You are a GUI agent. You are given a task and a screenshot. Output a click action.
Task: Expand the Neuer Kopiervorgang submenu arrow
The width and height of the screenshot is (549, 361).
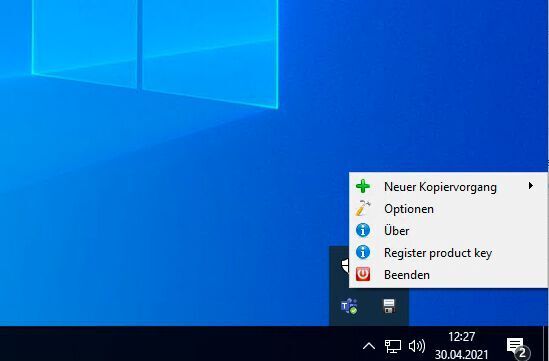(531, 186)
